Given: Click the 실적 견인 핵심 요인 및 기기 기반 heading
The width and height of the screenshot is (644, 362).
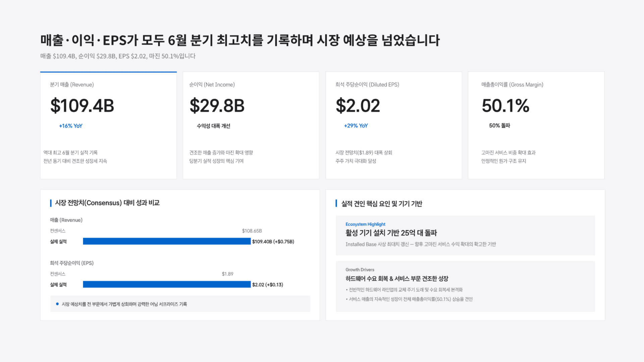Looking at the screenshot, I should [x=382, y=203].
